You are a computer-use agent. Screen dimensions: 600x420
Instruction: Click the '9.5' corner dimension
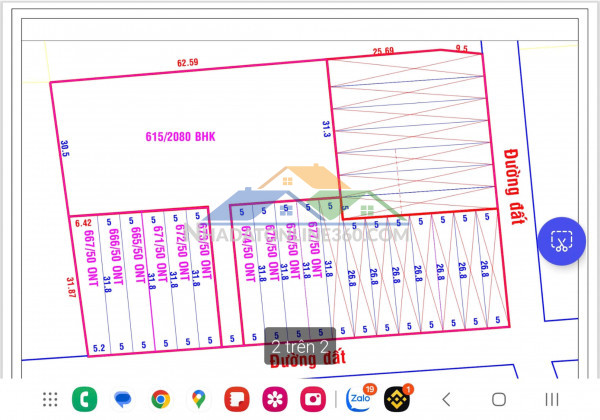coord(461,49)
